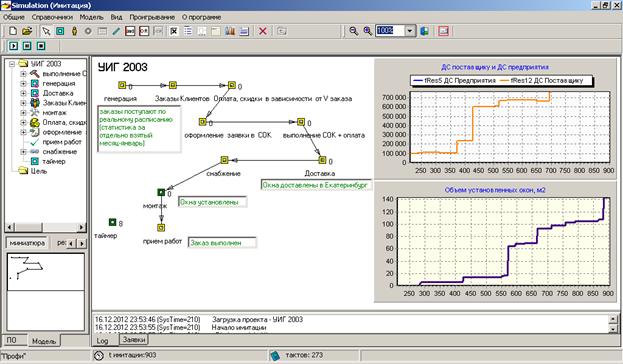Open the Модель menu
The width and height of the screenshot is (623, 364).
point(91,17)
